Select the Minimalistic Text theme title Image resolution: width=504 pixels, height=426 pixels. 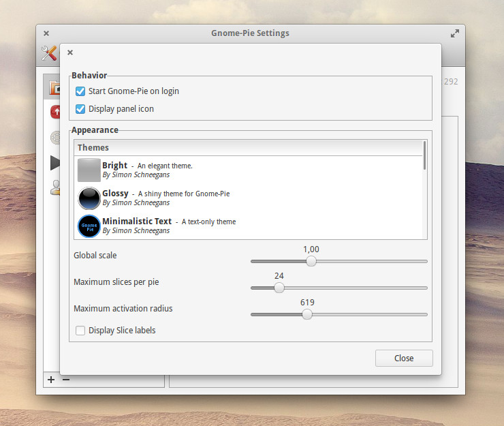coord(138,222)
